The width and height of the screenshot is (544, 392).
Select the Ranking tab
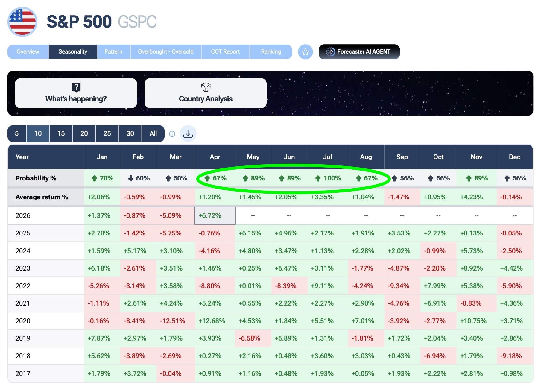click(271, 52)
